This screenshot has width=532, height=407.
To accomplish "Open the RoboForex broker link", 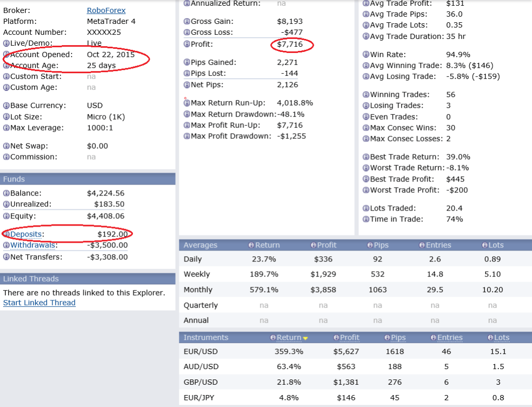I will pos(106,10).
